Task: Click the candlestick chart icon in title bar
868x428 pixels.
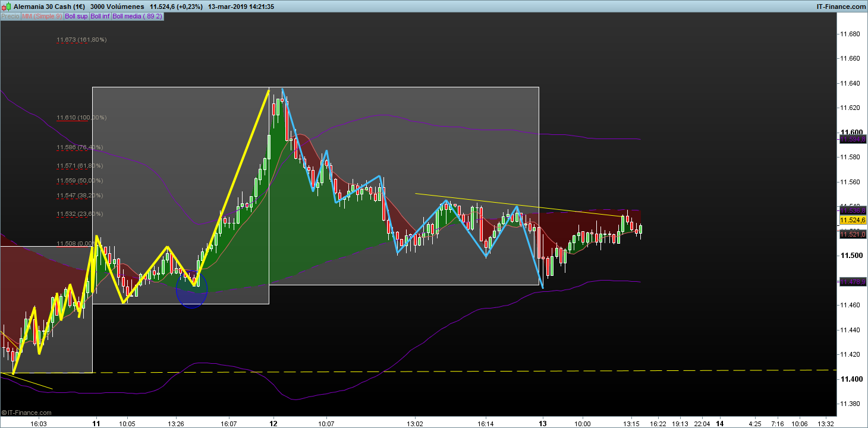Action: [6, 7]
